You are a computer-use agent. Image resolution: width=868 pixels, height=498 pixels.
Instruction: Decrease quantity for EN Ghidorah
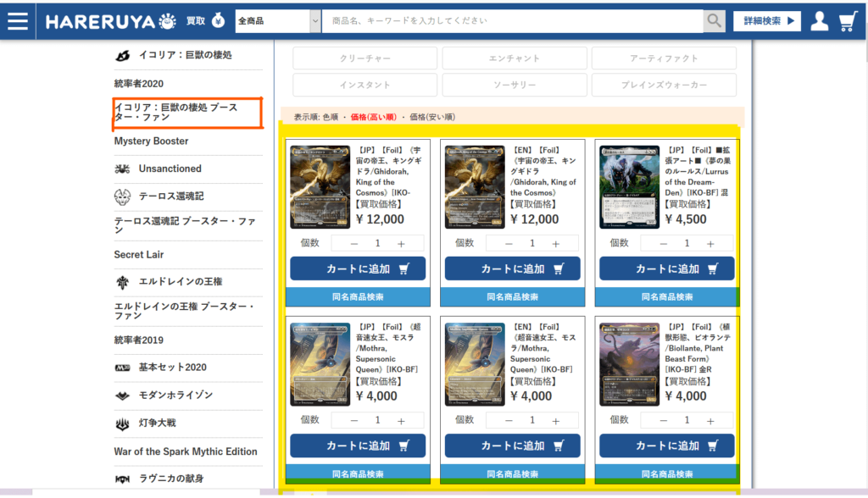click(x=509, y=243)
